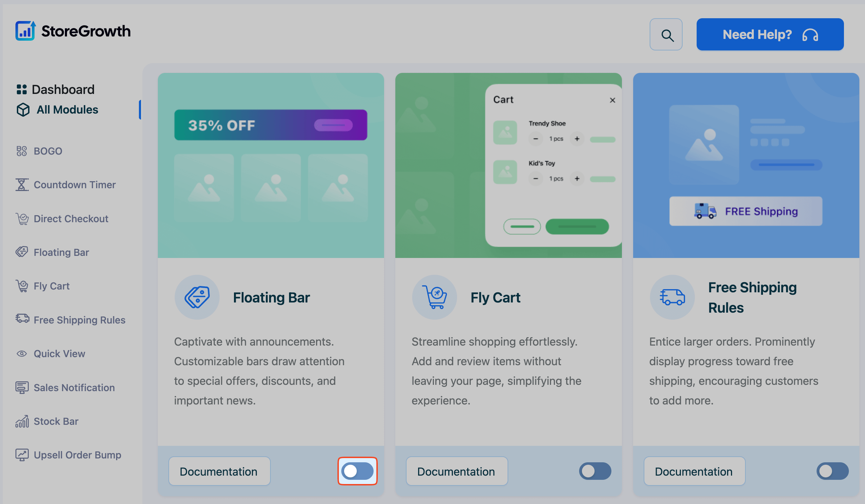Click the Free Shipping Rules description text
The width and height of the screenshot is (865, 504).
pyautogui.click(x=733, y=371)
